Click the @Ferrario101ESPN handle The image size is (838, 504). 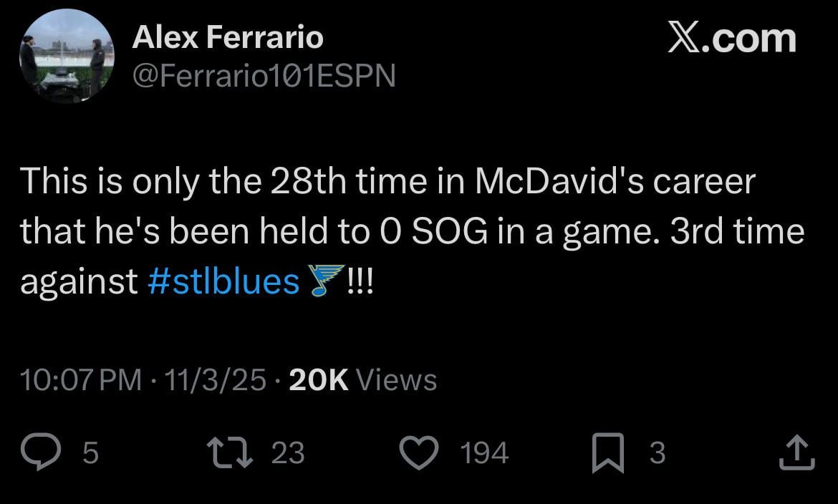(x=264, y=75)
